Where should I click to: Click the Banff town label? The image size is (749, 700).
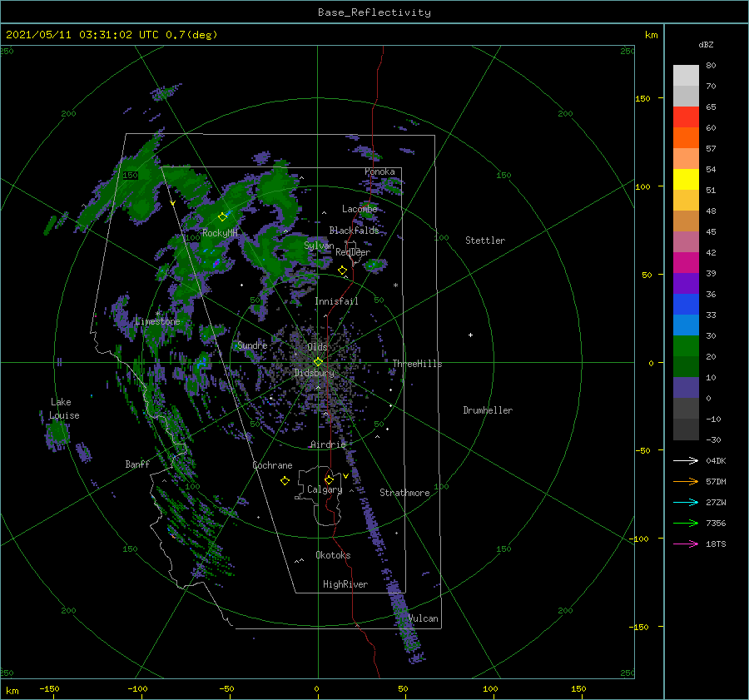[137, 464]
